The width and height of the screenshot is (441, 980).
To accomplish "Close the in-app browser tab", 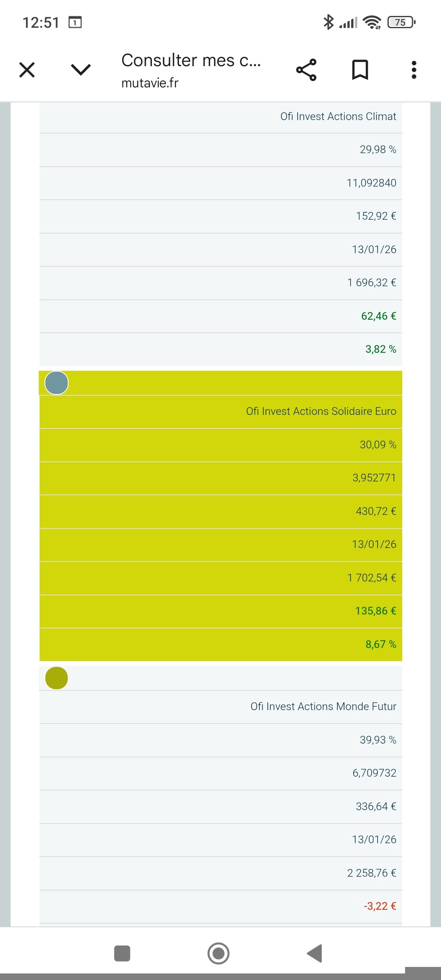I will coord(27,70).
